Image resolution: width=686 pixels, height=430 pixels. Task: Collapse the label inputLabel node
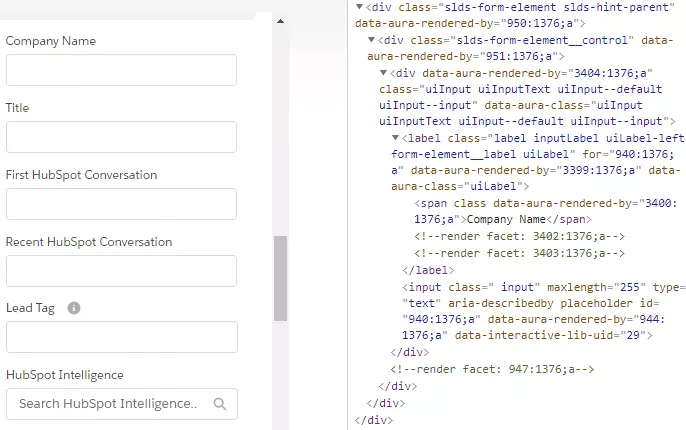coord(396,138)
